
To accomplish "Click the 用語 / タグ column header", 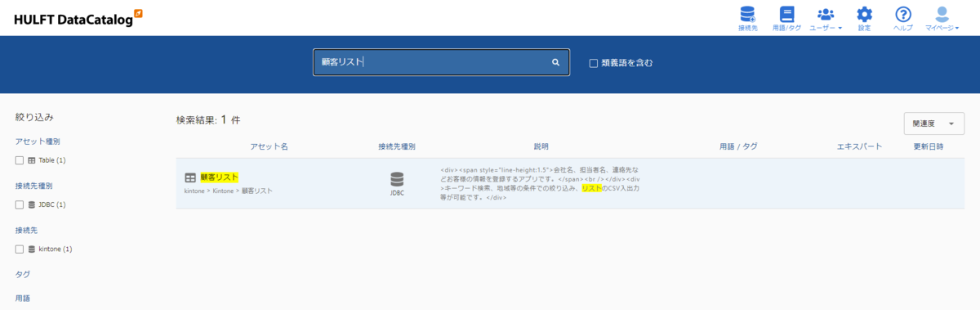I will (738, 146).
